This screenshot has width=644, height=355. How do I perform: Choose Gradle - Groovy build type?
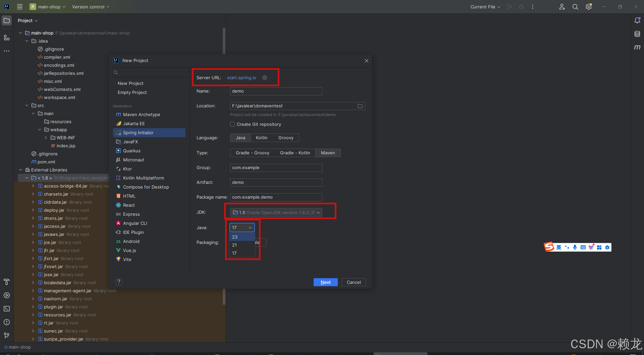pyautogui.click(x=253, y=153)
